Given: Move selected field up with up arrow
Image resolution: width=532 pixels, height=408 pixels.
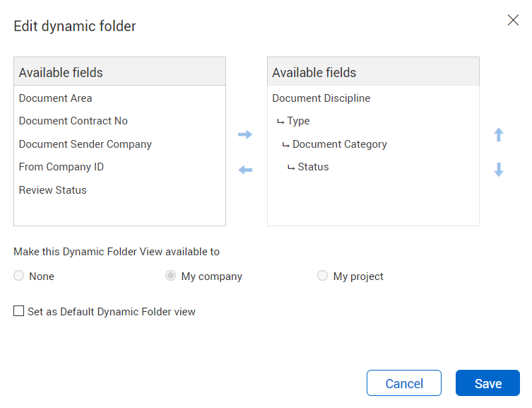Looking at the screenshot, I should pyautogui.click(x=498, y=134).
